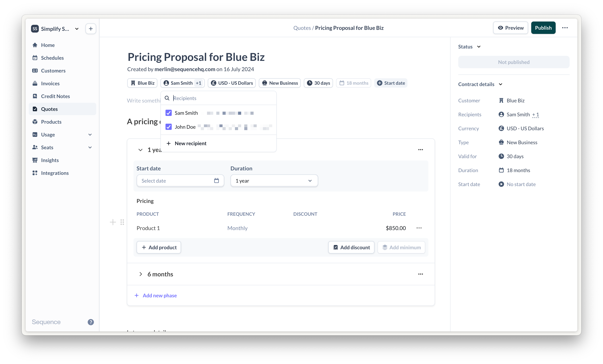Go to Quotes in the sidebar
This screenshot has width=603, height=364.
click(x=62, y=109)
